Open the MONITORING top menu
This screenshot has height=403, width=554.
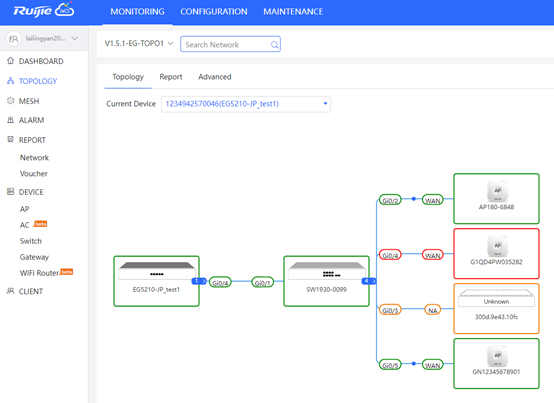click(x=137, y=12)
